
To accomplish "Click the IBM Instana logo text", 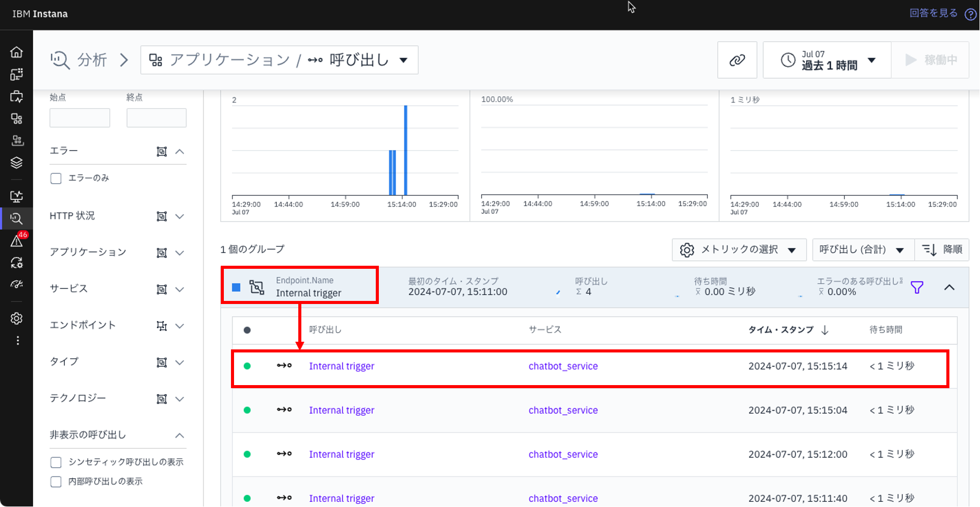I will tap(40, 14).
